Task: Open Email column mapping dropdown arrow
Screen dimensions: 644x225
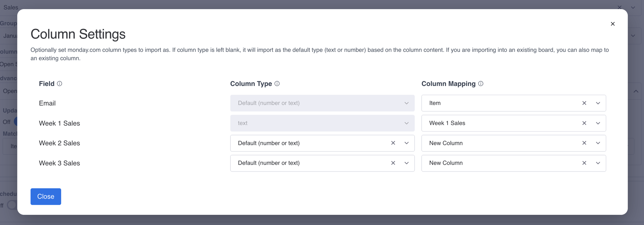Action: pyautogui.click(x=598, y=103)
